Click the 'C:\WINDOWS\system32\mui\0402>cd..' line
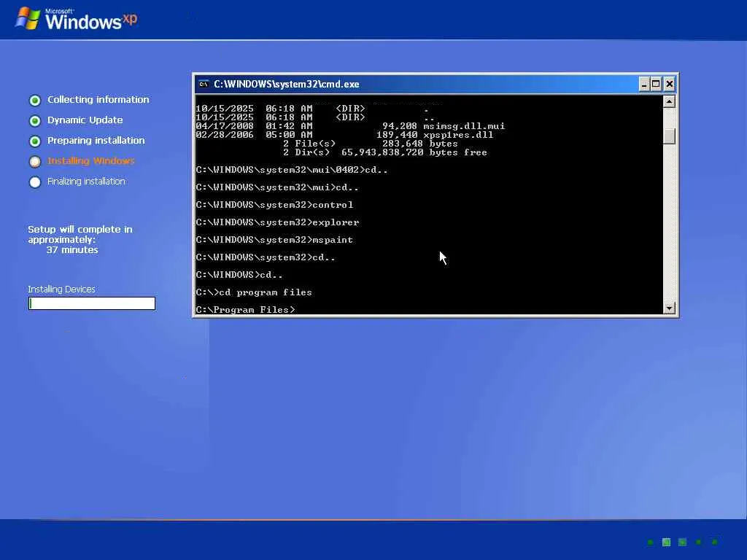747x560 pixels. click(292, 170)
